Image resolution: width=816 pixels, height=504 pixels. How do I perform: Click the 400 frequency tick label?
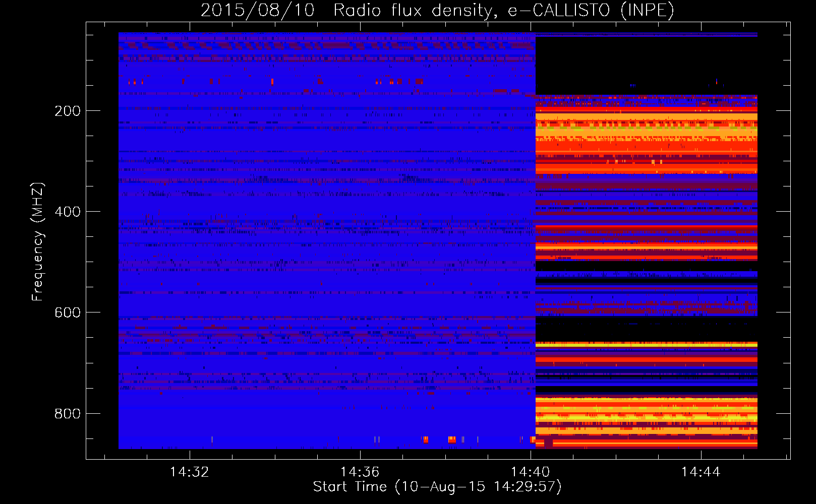pyautogui.click(x=68, y=212)
